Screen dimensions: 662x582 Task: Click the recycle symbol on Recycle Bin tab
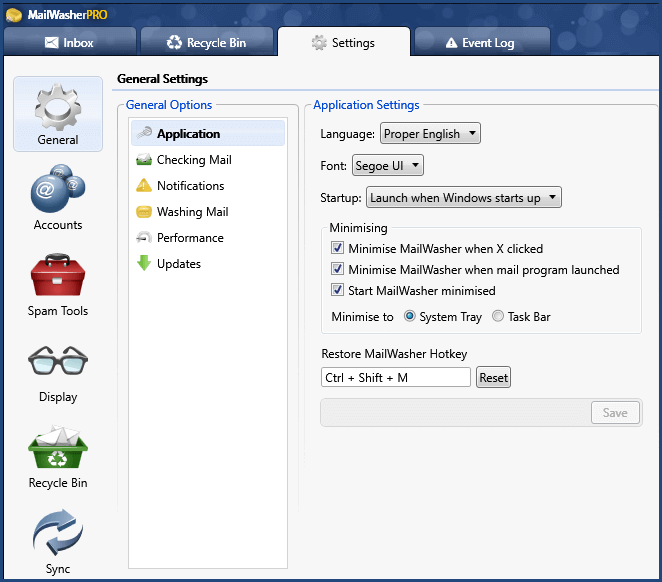(174, 42)
